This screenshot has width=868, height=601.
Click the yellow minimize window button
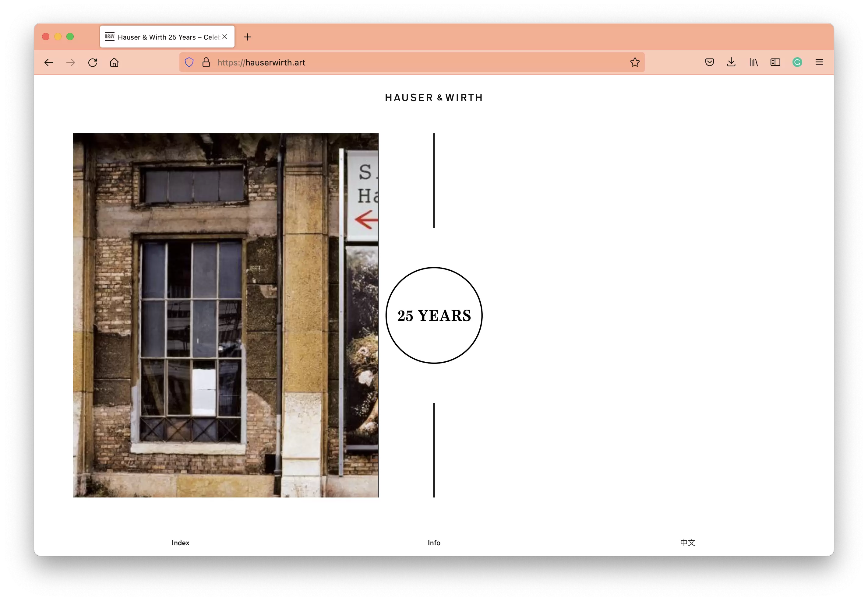[x=58, y=37]
